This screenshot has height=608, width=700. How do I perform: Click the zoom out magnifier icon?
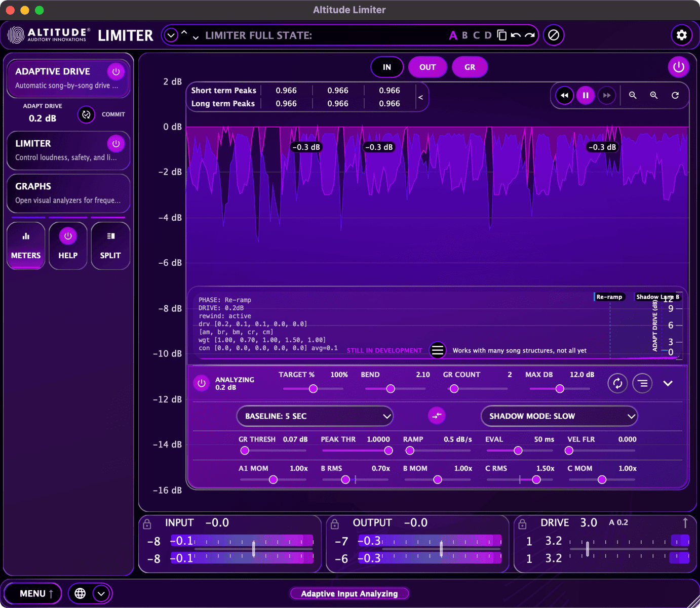(633, 95)
